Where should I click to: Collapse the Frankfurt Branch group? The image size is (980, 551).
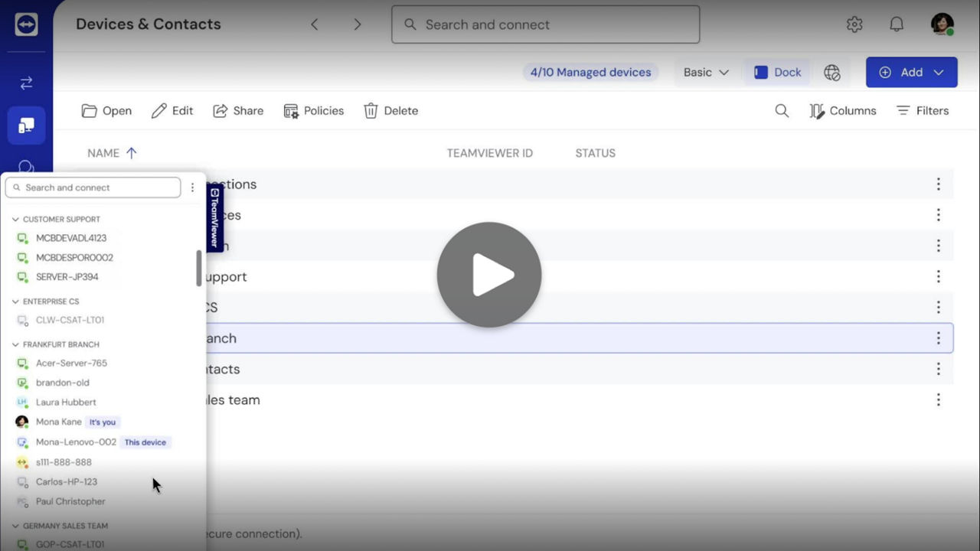(15, 344)
